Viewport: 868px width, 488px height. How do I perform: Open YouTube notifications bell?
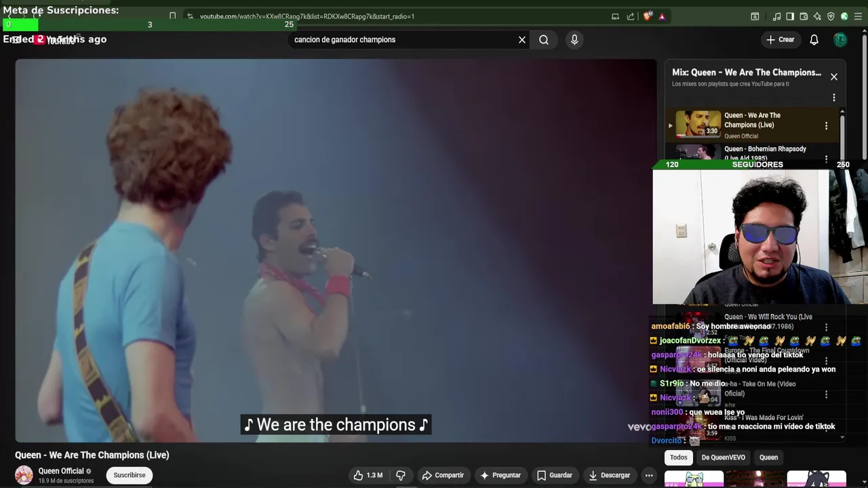pos(814,40)
